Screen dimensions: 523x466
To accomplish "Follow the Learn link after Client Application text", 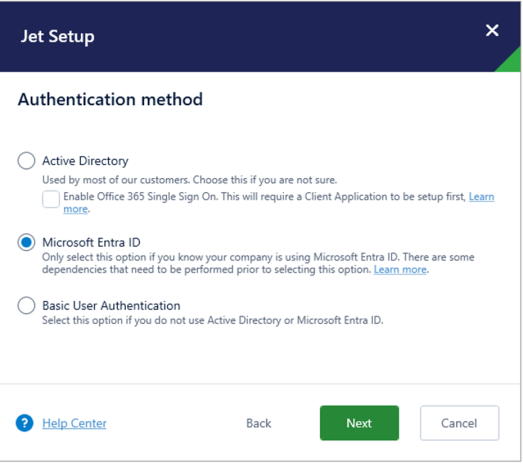I will point(481,196).
